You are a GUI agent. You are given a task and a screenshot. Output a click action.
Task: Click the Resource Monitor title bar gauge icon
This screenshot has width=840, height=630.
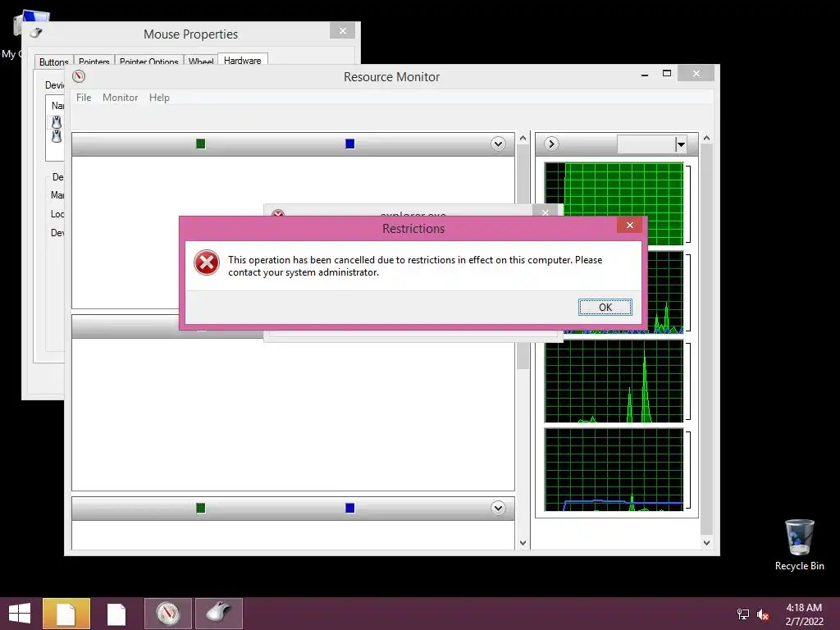tap(79, 76)
